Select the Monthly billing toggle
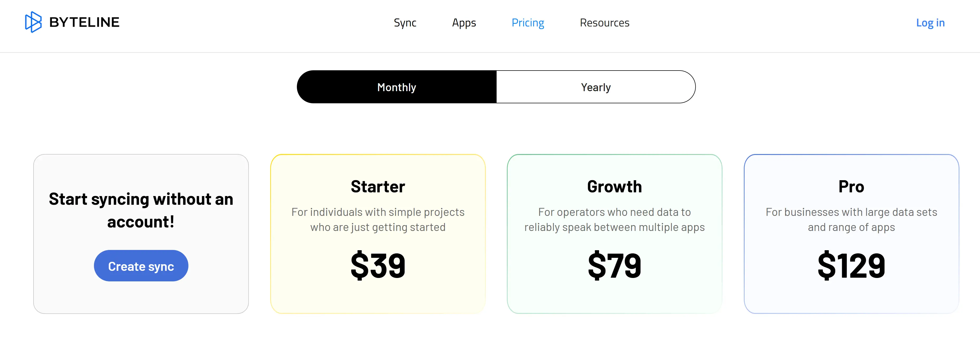980x344 pixels. 396,87
